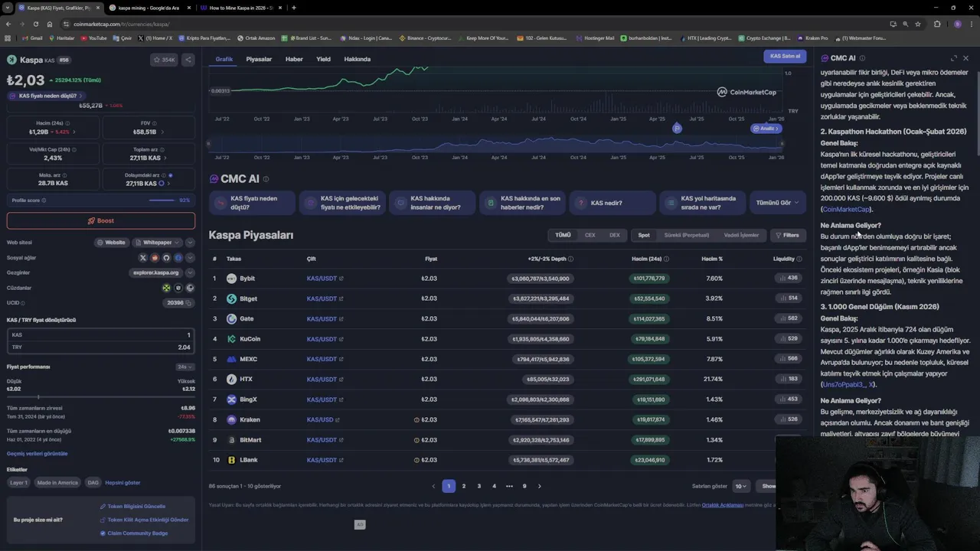Go back in browser history
The height and width of the screenshot is (551, 980).
[8, 24]
